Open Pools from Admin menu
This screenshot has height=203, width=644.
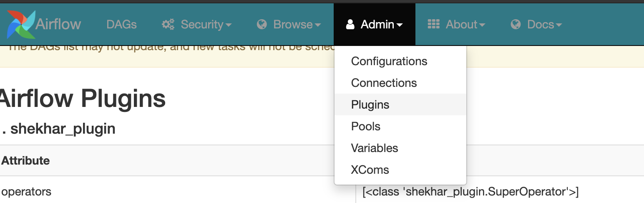coord(366,127)
